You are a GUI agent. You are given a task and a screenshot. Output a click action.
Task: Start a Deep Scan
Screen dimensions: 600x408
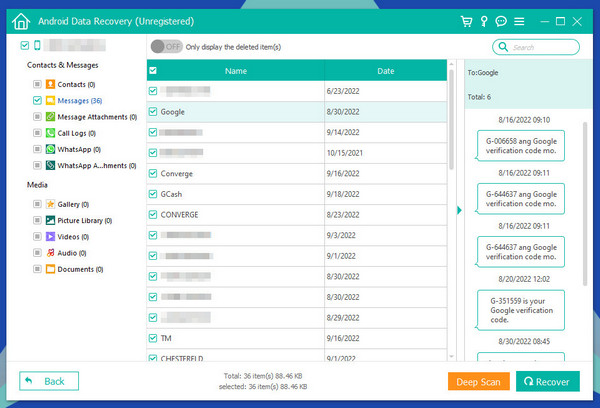pyautogui.click(x=479, y=382)
